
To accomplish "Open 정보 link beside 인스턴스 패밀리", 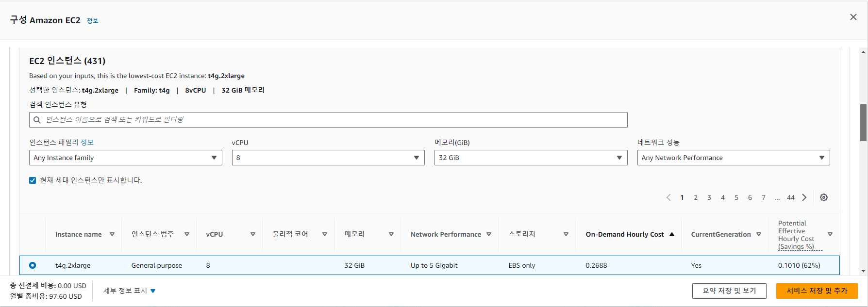I will click(x=87, y=142).
